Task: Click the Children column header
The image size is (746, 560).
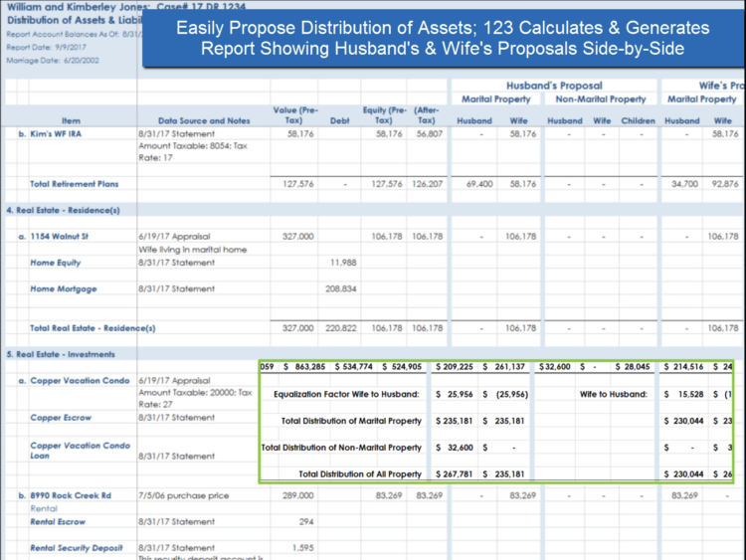Action: [x=637, y=120]
